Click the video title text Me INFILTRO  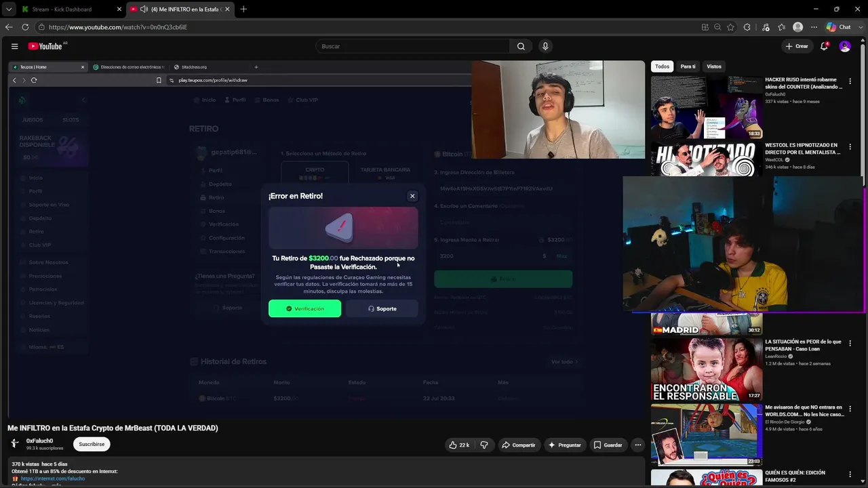pos(113,428)
